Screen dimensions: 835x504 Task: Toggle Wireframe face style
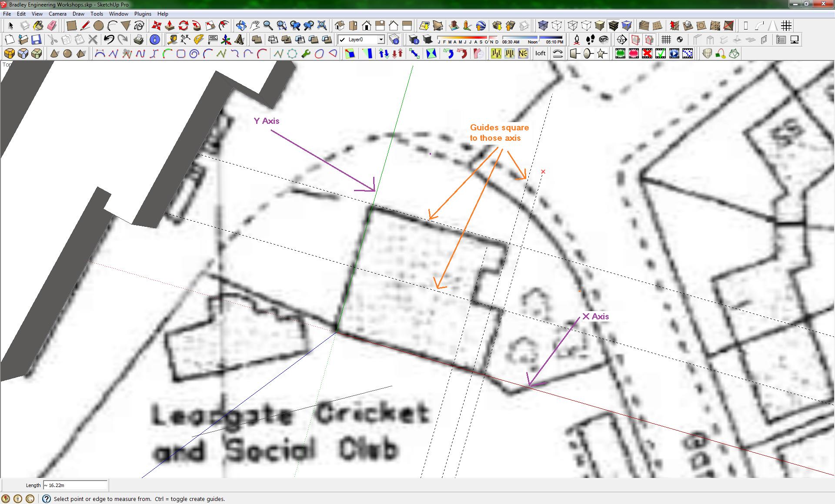coord(573,26)
